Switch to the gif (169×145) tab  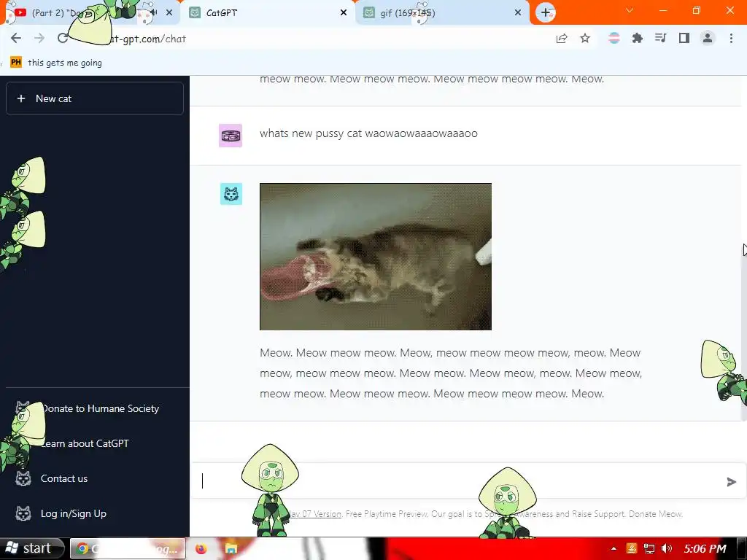pyautogui.click(x=442, y=13)
